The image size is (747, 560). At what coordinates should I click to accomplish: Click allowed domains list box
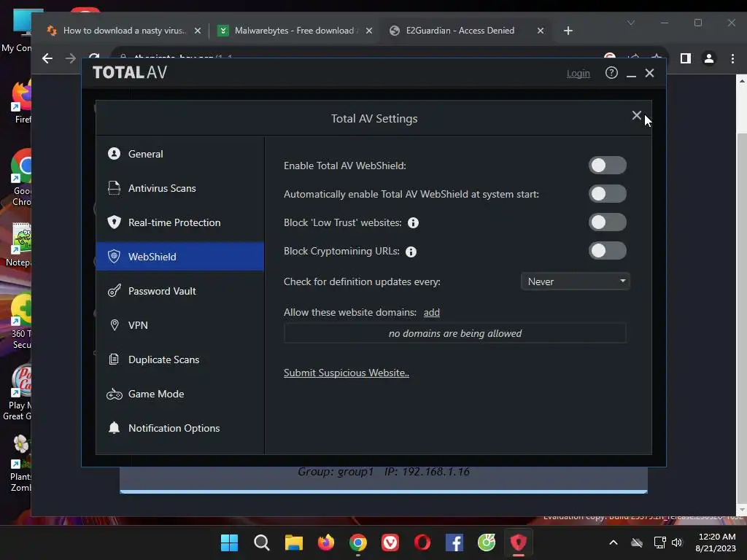[x=455, y=333]
